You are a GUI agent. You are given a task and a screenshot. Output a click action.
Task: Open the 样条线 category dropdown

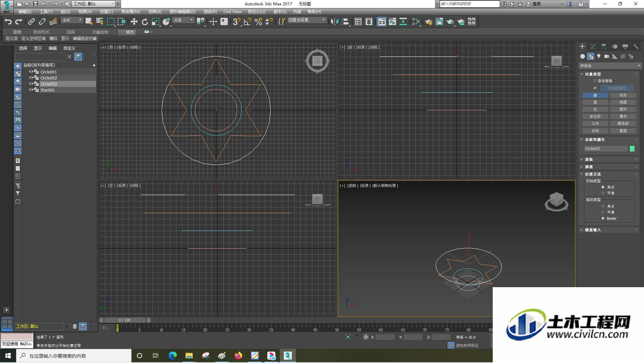click(610, 66)
